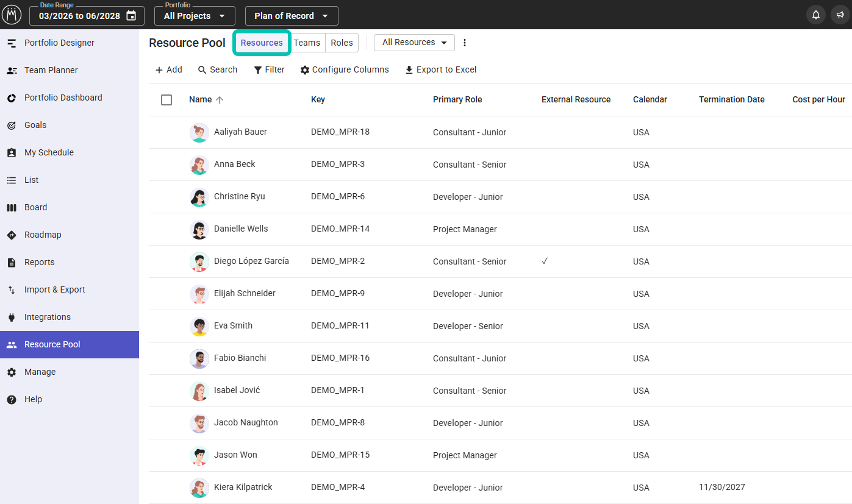852x504 pixels.
Task: Go to Portfolio Dashboard
Action: (x=70, y=98)
